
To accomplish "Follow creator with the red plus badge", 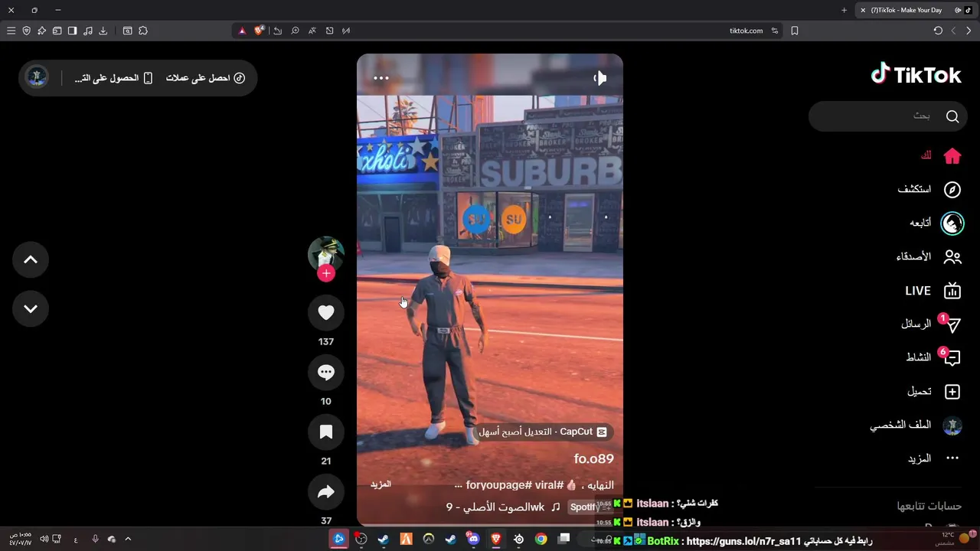I will click(326, 273).
